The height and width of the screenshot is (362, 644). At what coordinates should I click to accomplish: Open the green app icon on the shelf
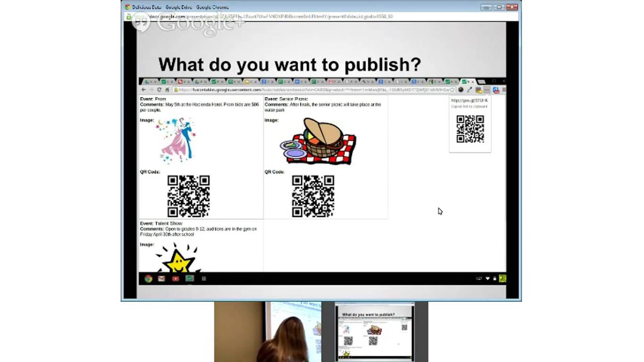(x=190, y=279)
